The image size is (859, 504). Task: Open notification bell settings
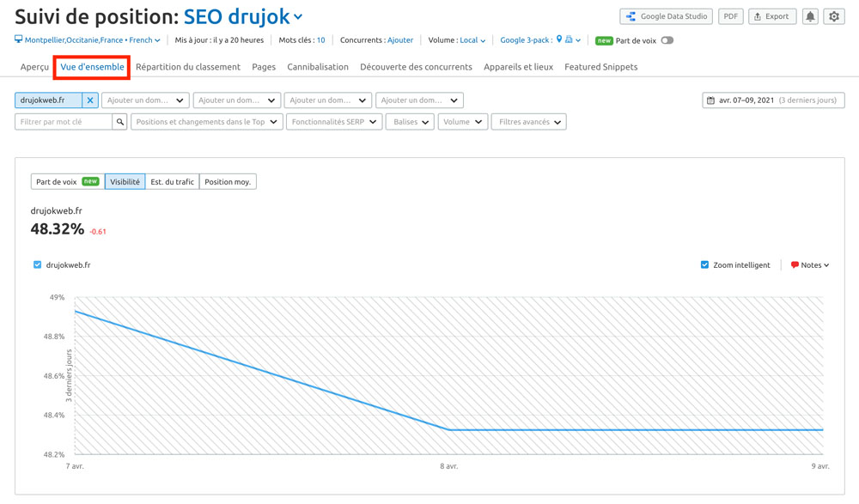pos(810,16)
